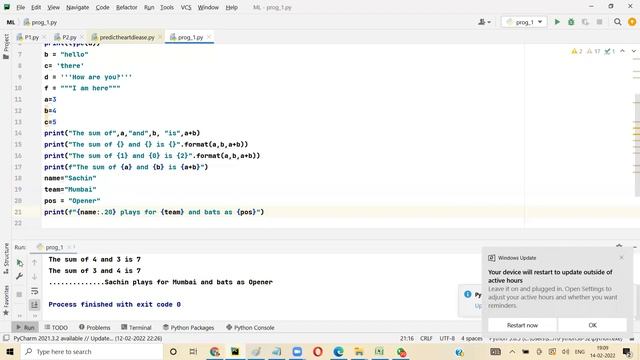The height and width of the screenshot is (360, 640).
Task: Open the prog_1 run configuration dropdown
Action: click(x=524, y=22)
